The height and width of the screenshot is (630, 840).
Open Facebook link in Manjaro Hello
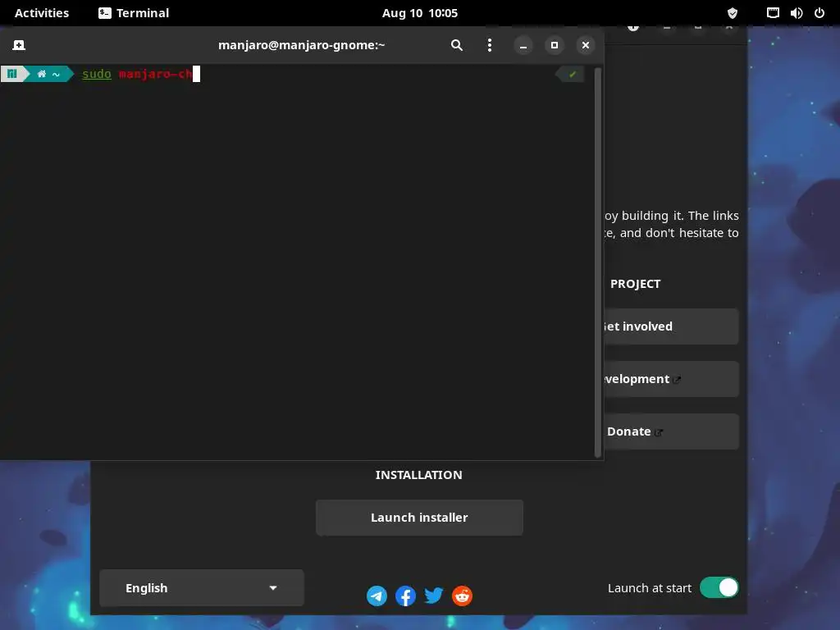405,596
